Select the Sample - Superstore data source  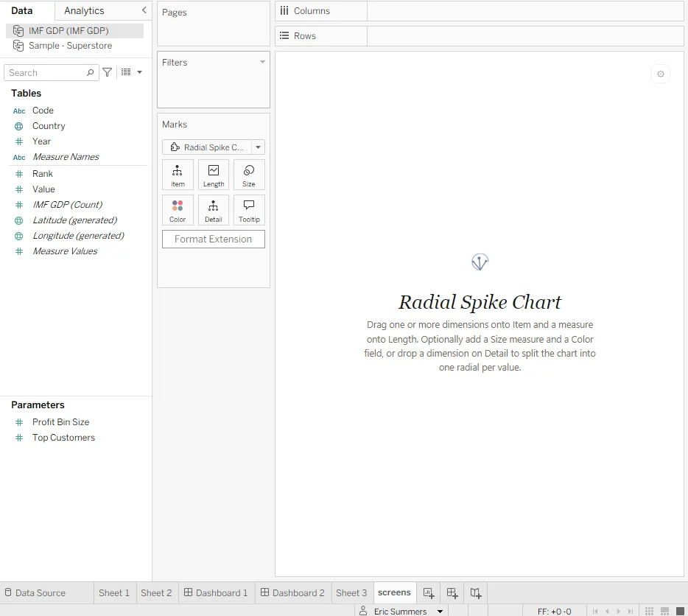point(70,46)
